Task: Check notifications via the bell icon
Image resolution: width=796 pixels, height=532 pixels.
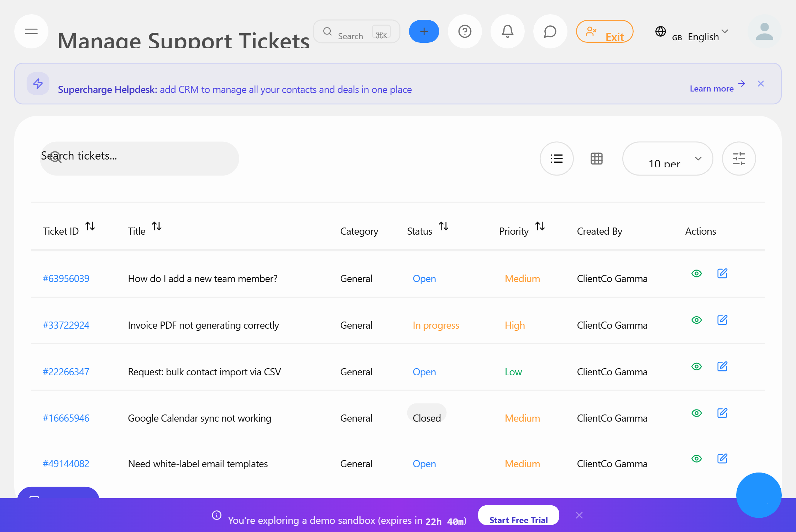Action: pyautogui.click(x=507, y=31)
